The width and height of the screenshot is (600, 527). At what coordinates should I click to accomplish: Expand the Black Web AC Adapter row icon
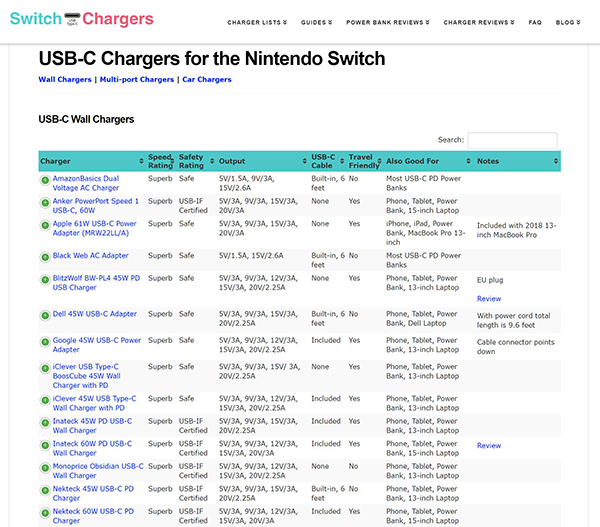pyautogui.click(x=45, y=256)
